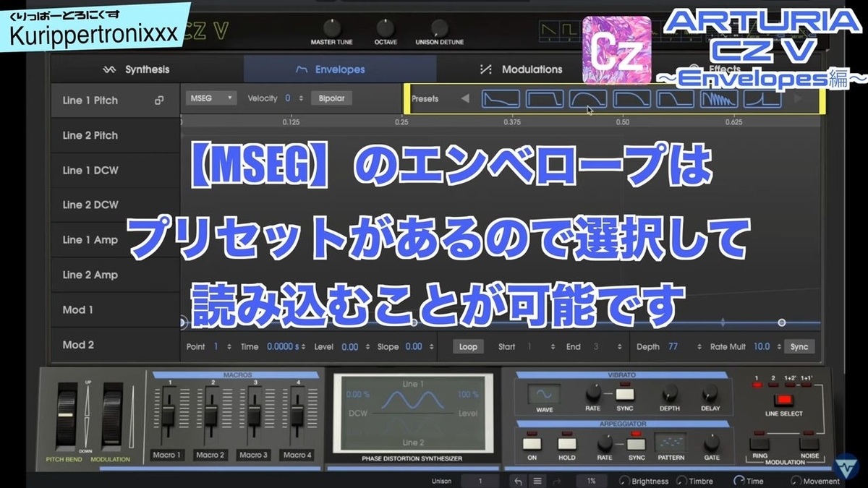
Task: Click the Unison Detune knob
Action: 439,27
